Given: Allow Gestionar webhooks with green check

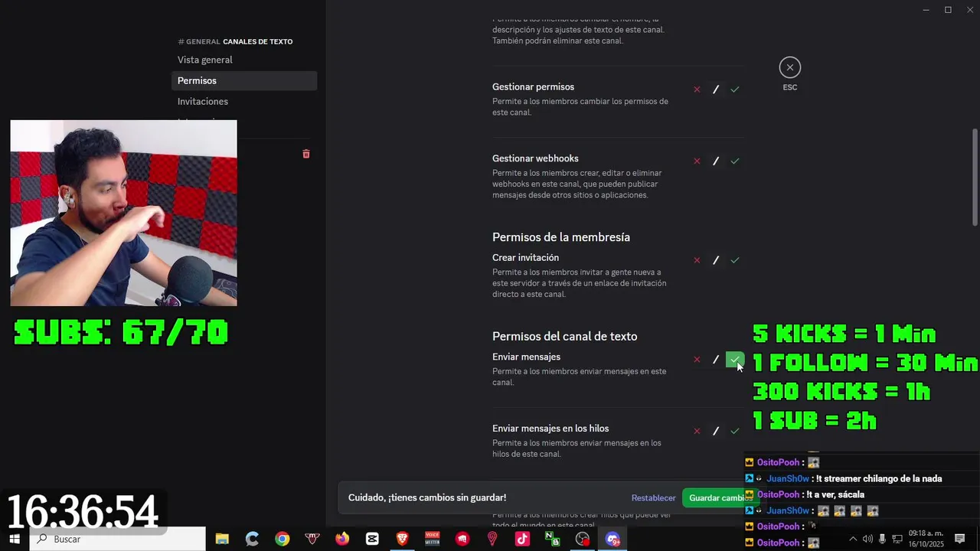Looking at the screenshot, I should [735, 161].
